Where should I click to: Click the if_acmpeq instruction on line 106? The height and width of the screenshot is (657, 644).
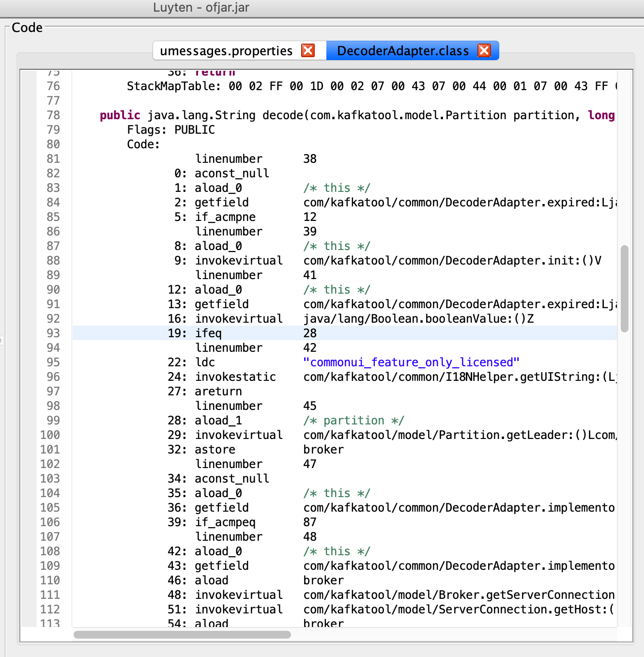click(x=225, y=522)
